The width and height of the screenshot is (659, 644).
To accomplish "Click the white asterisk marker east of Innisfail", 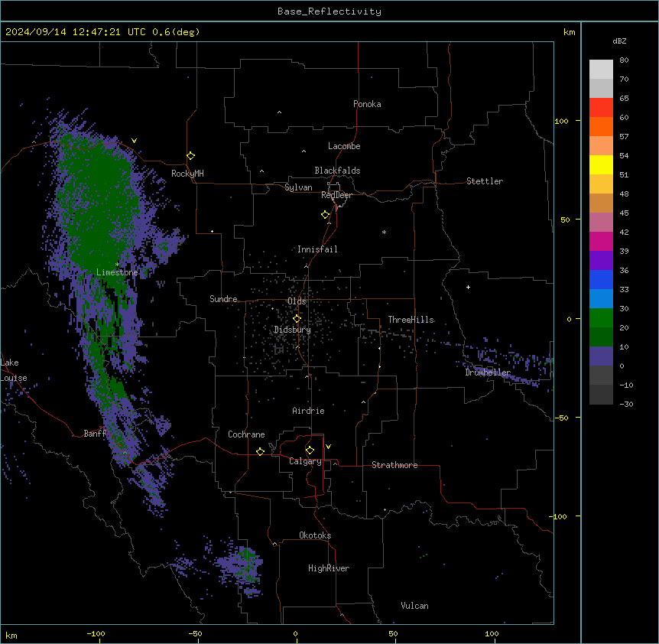I will pos(384,232).
